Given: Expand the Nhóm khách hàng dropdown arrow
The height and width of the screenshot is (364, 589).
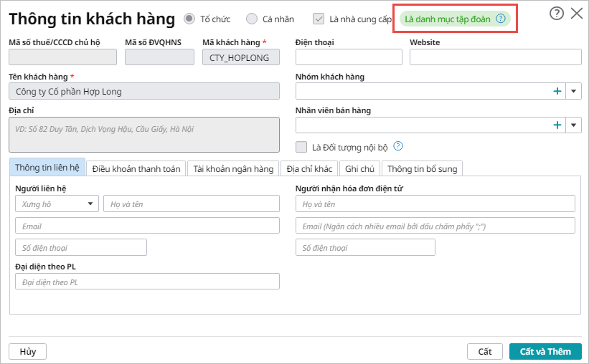Looking at the screenshot, I should [x=574, y=91].
